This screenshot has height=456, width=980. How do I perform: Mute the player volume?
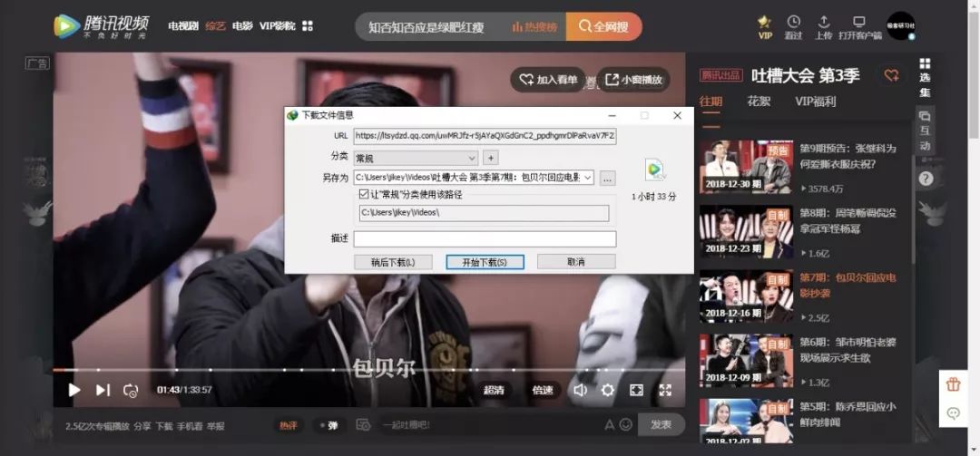coord(581,390)
